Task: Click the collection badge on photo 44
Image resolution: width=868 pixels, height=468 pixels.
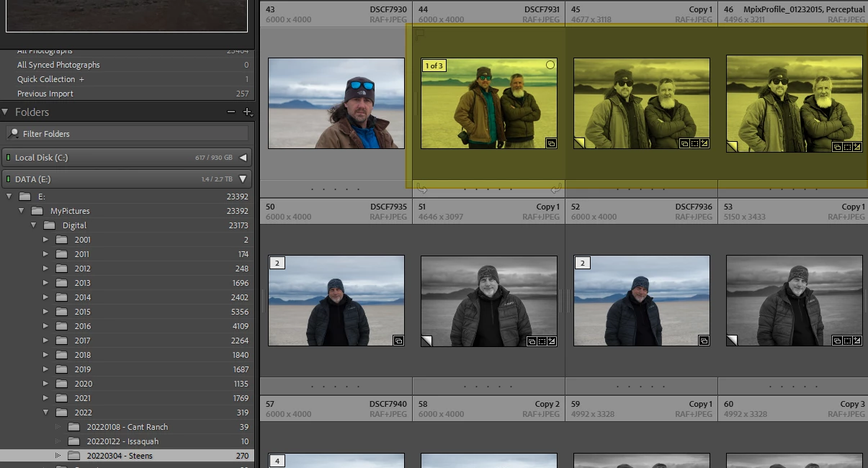Action: tap(551, 143)
